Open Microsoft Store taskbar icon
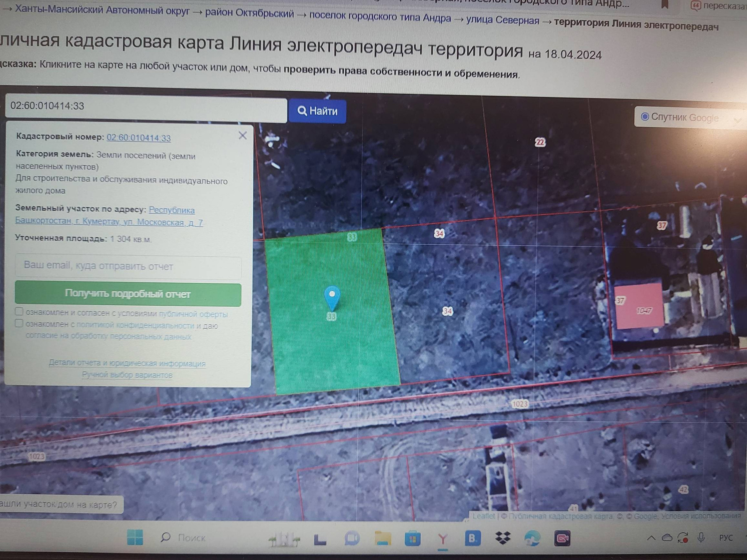This screenshot has height=560, width=747. [412, 539]
